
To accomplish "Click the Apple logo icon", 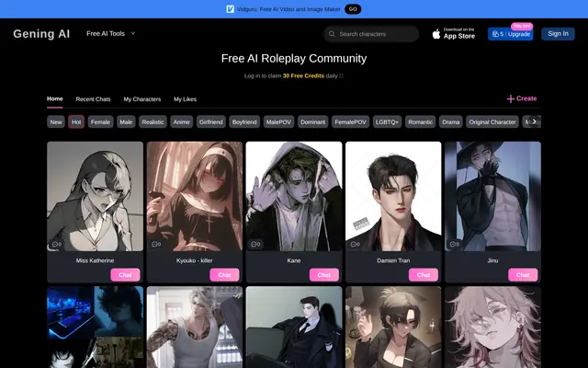I will coord(436,34).
